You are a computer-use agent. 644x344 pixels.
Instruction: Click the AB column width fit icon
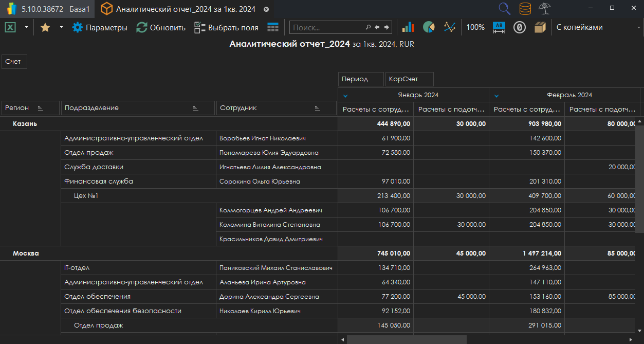[x=499, y=27]
